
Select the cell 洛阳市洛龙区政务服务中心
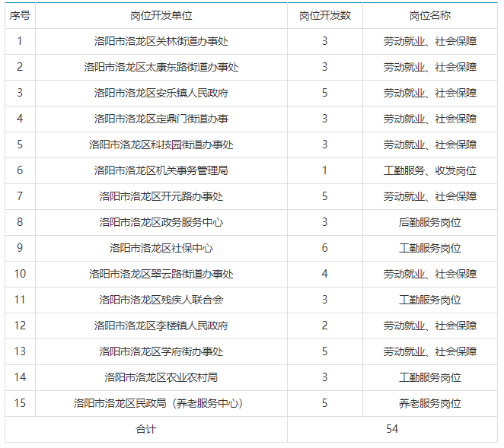(x=161, y=222)
